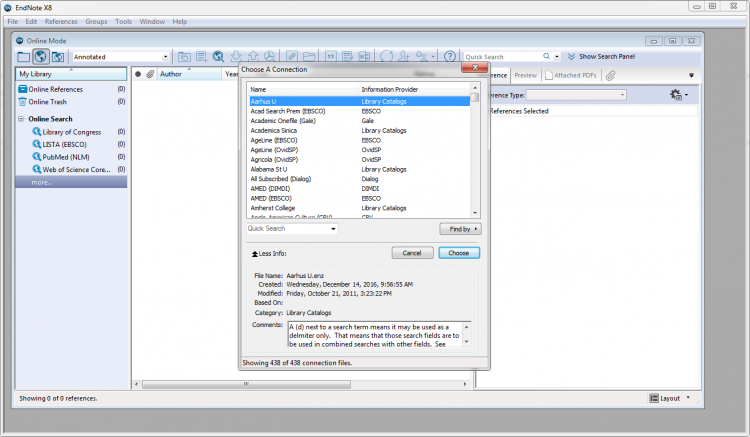Click the Online Trash bin icon
Viewport: 750px width, 437px height.
(x=22, y=102)
